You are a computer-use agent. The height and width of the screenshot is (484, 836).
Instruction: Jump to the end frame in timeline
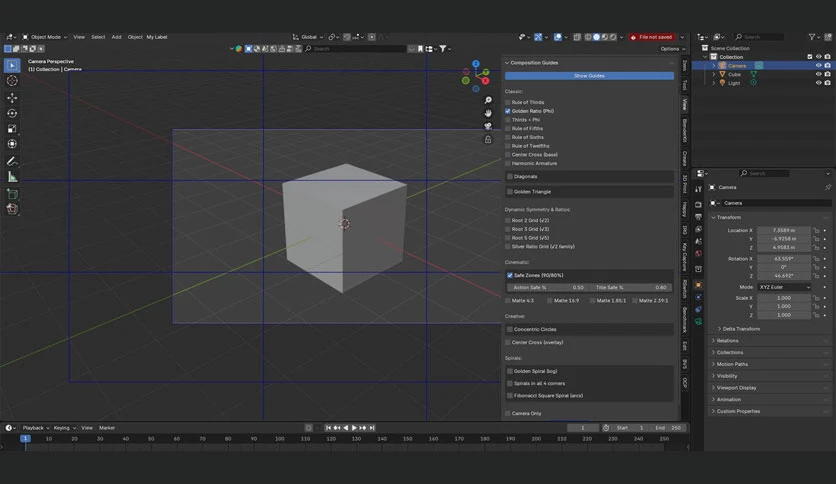(372, 427)
